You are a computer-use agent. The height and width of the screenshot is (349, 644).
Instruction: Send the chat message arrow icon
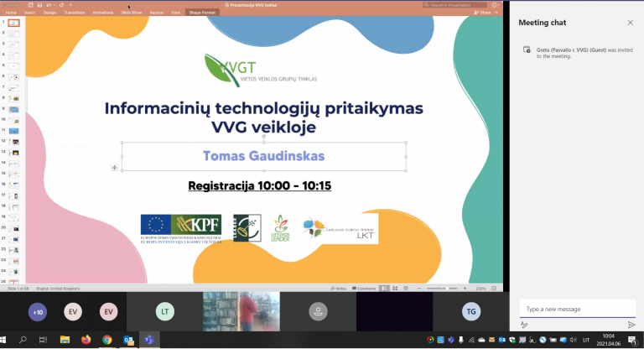(x=631, y=325)
